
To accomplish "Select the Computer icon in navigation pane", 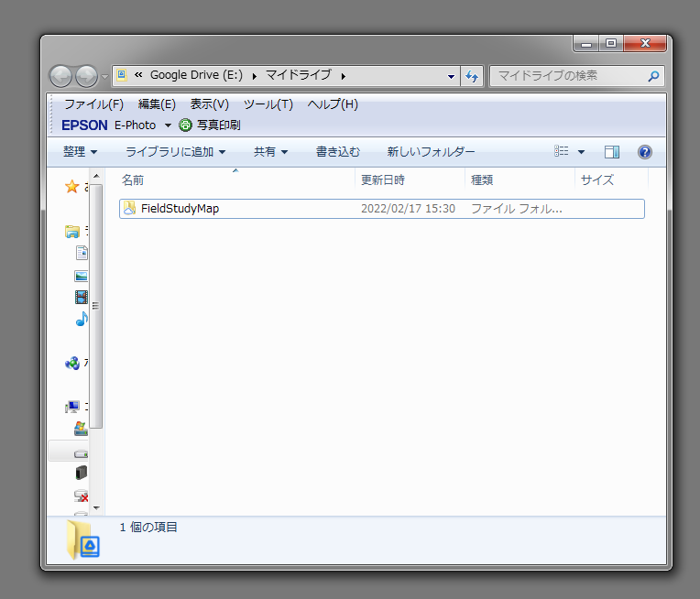I will [x=72, y=407].
